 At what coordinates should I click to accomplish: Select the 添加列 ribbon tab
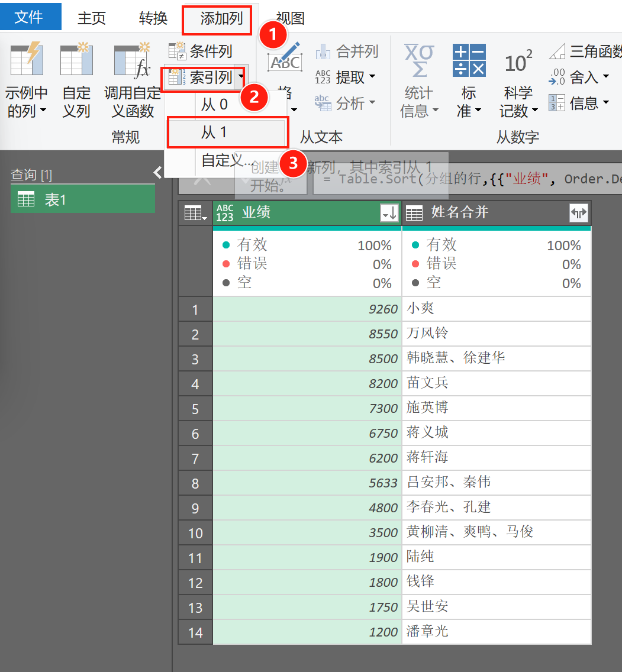pyautogui.click(x=221, y=18)
